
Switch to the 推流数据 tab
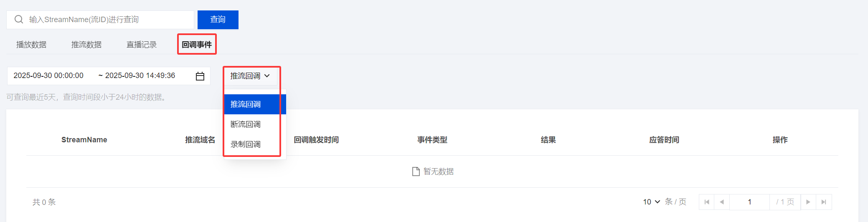pyautogui.click(x=86, y=45)
